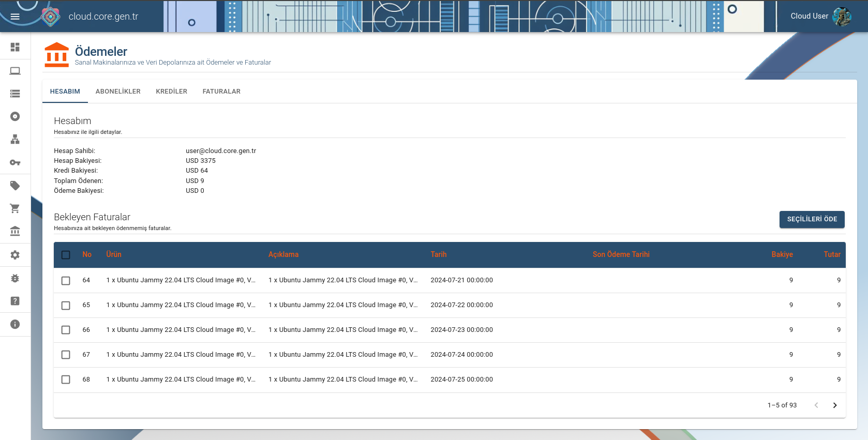868x440 pixels.
Task: Select invoice number 67 checkbox
Action: (x=66, y=355)
